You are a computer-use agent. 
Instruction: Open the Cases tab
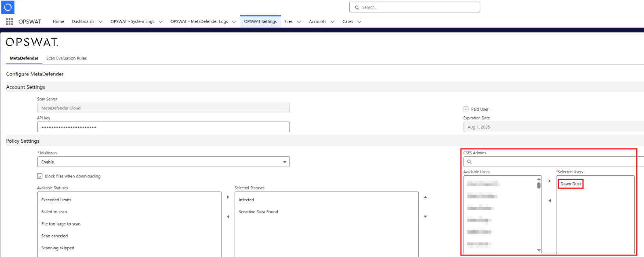[348, 22]
